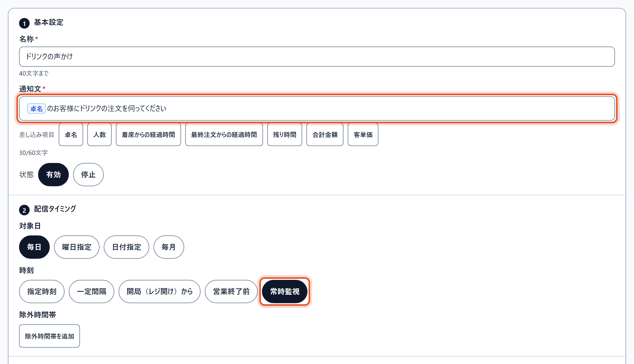Screen dimensions: 634x364
Task: Click the 時刻 label
Action: point(26,270)
